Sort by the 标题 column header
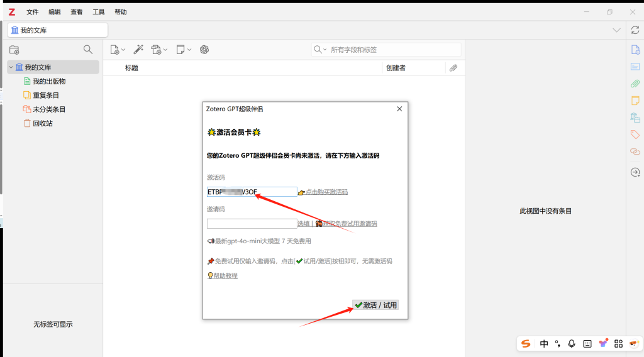This screenshot has height=357, width=644. (132, 68)
